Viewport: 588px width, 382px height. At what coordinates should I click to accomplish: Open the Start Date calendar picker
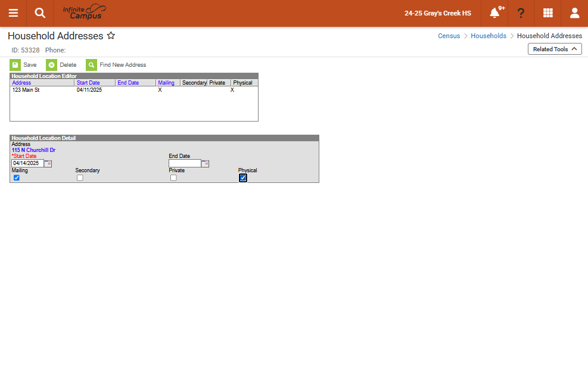(x=48, y=163)
